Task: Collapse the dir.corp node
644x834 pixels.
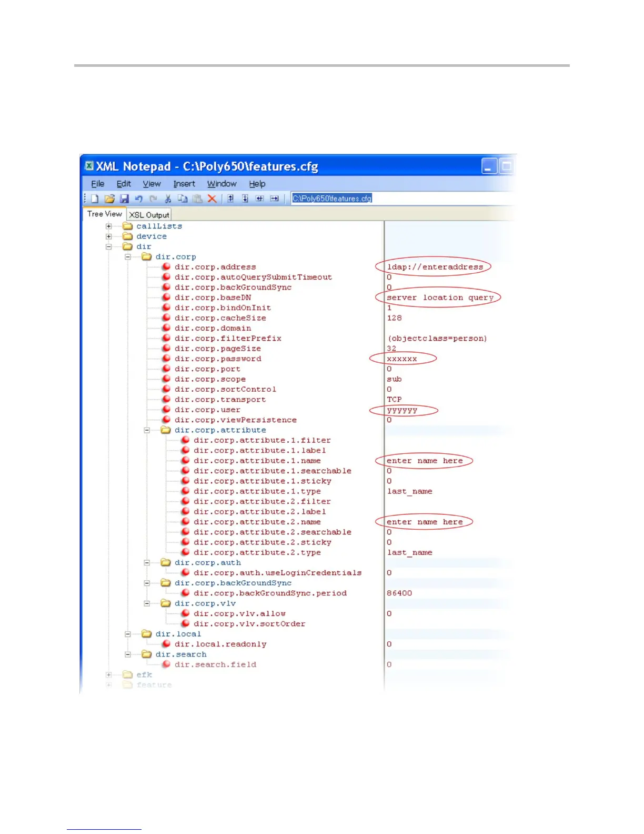Action: click(x=128, y=257)
